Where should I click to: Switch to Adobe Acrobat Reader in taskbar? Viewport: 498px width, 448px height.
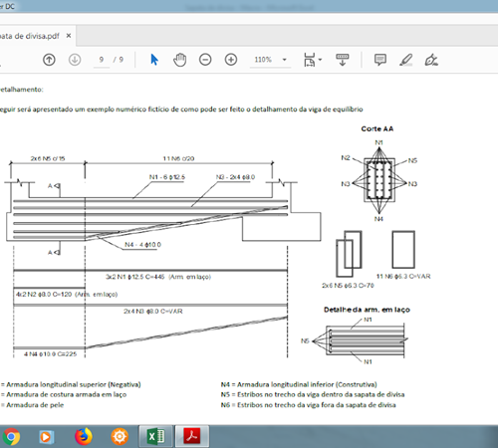(x=192, y=436)
